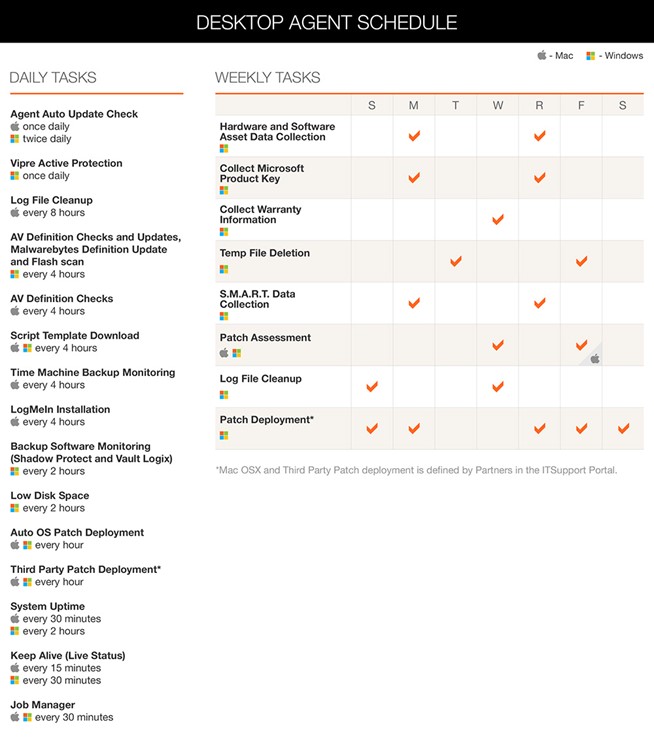The image size is (654, 739).
Task: Click Wednesday checkmark for Collect Warranty Information
Action: [498, 219]
